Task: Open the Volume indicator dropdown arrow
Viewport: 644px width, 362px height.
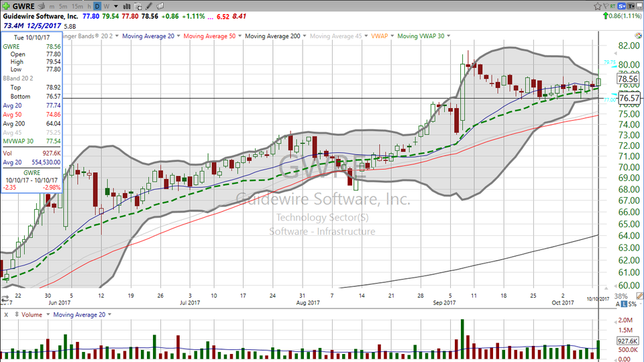Action: coord(48,314)
